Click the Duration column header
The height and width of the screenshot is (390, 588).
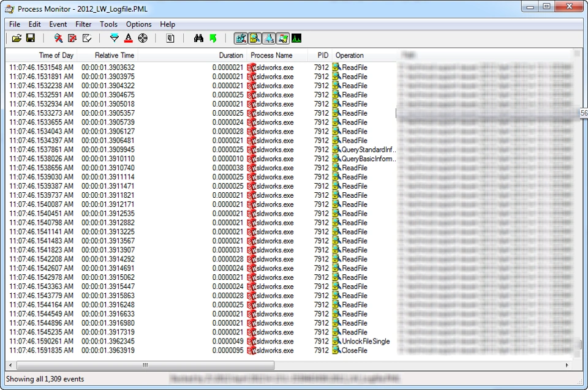pyautogui.click(x=193, y=55)
